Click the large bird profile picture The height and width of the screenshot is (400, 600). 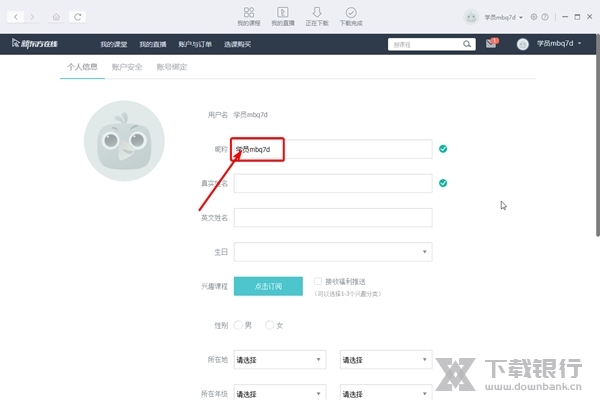click(x=124, y=140)
